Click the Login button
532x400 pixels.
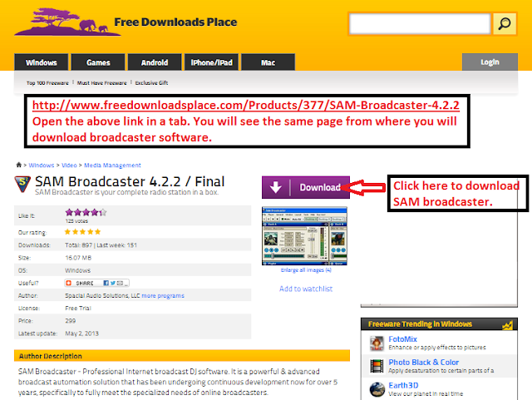click(x=490, y=62)
